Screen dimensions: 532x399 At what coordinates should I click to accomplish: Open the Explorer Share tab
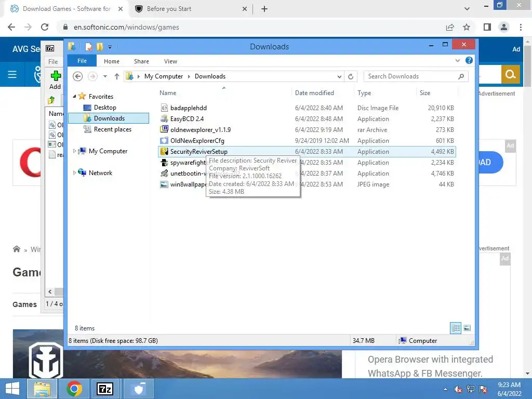click(141, 61)
